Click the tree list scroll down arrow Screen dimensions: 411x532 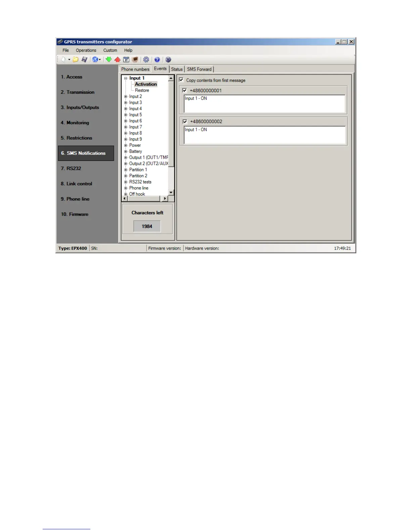click(x=171, y=192)
